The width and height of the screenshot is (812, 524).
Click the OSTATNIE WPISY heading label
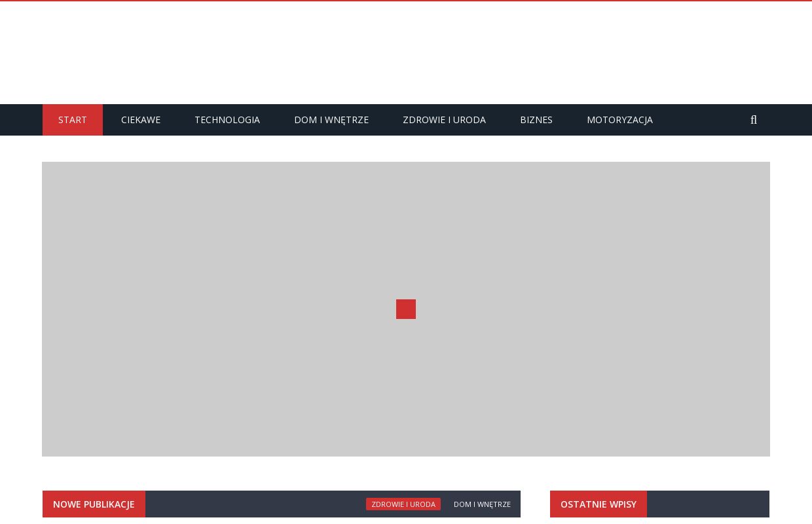tap(599, 504)
